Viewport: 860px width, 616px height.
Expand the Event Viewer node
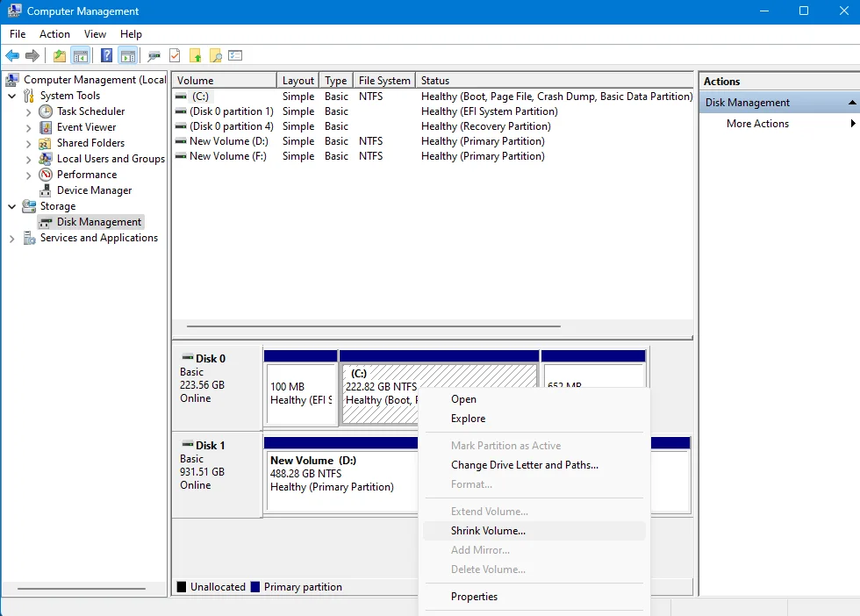tap(28, 128)
